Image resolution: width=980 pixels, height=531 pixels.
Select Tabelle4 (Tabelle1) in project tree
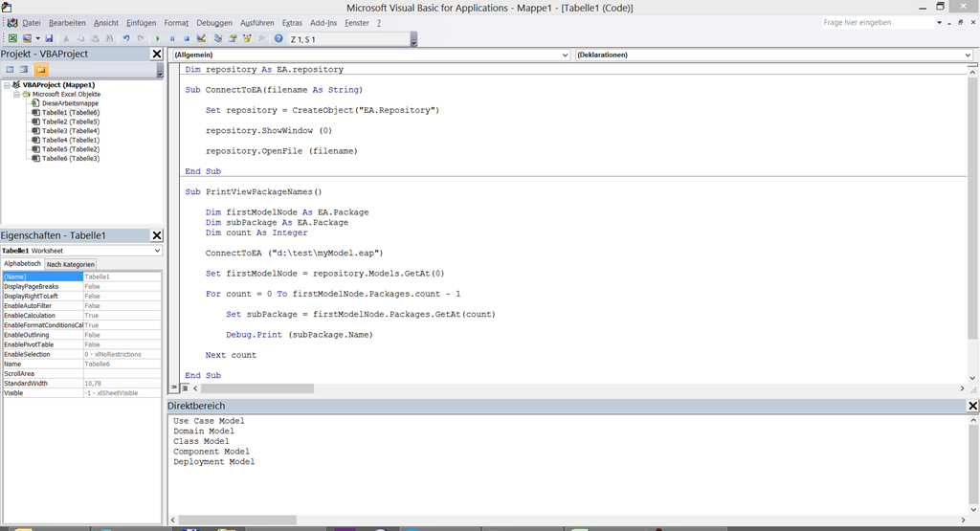tap(71, 140)
